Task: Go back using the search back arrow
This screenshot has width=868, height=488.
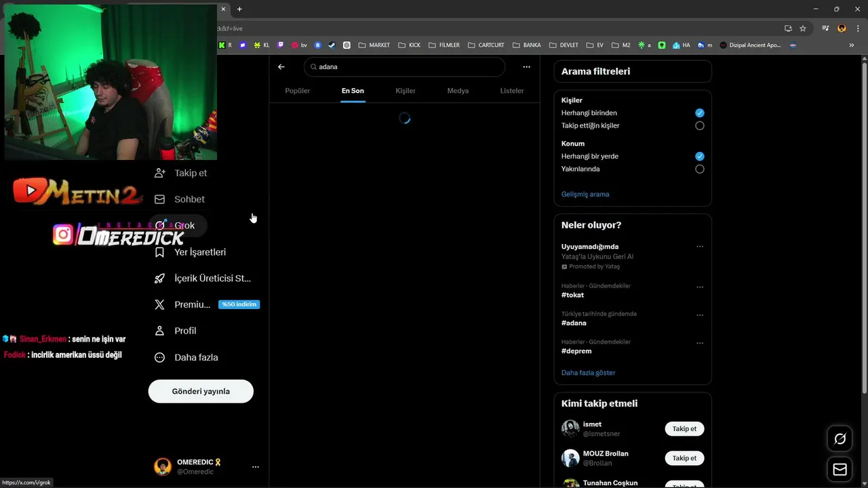Action: [281, 67]
